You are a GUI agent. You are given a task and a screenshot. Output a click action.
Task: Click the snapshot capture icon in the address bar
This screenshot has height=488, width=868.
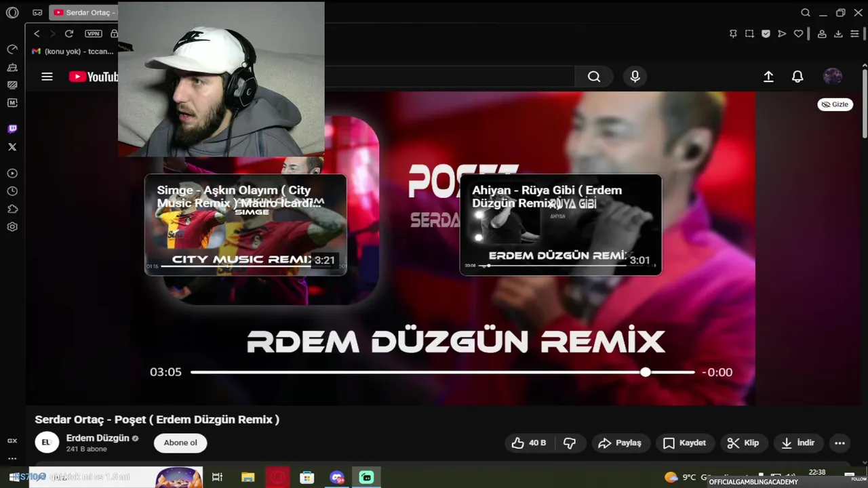[749, 34]
